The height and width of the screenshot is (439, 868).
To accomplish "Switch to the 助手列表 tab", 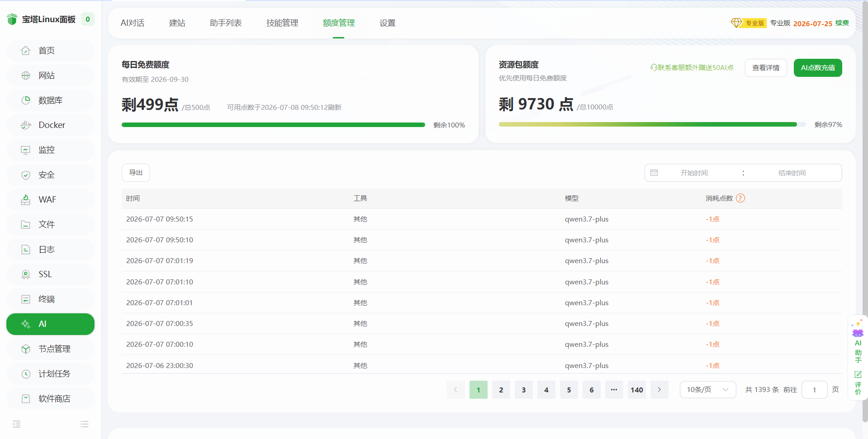I will coord(226,23).
